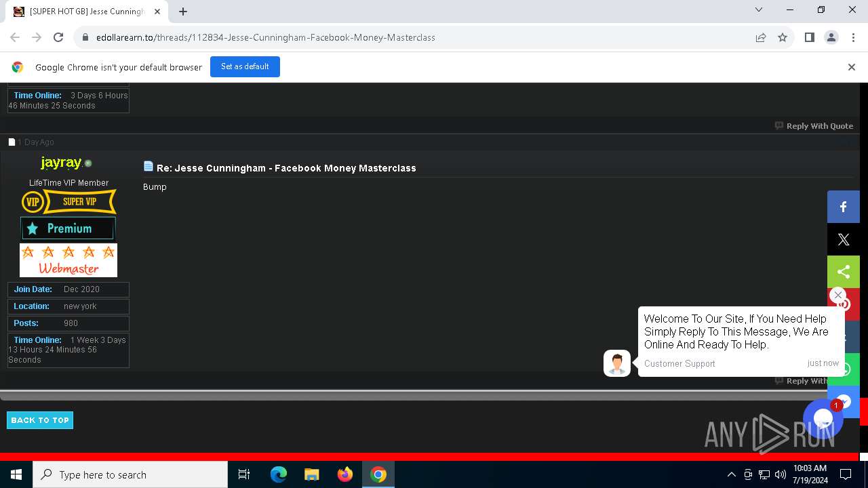Viewport: 868px width, 488px height.
Task: Click the customer support agent avatar
Action: [616, 363]
